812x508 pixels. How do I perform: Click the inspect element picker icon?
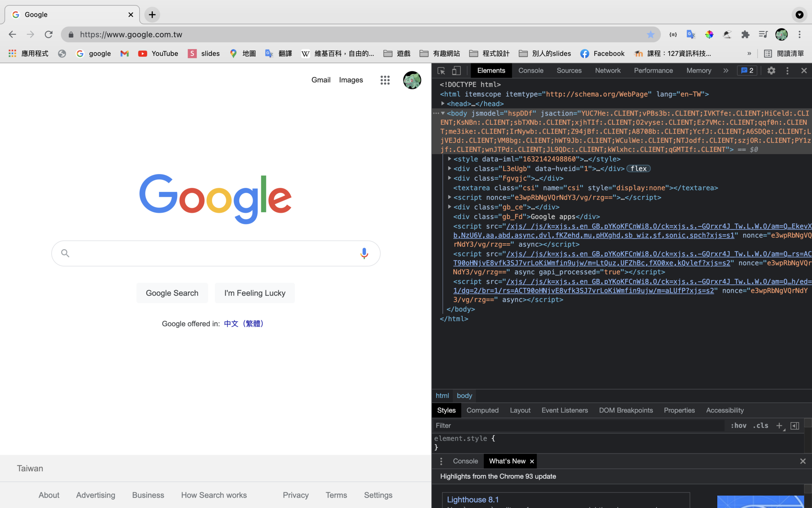click(441, 71)
